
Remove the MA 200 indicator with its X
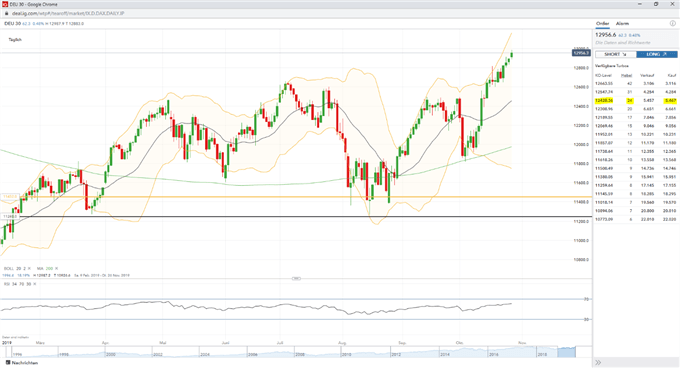pyautogui.click(x=56, y=269)
